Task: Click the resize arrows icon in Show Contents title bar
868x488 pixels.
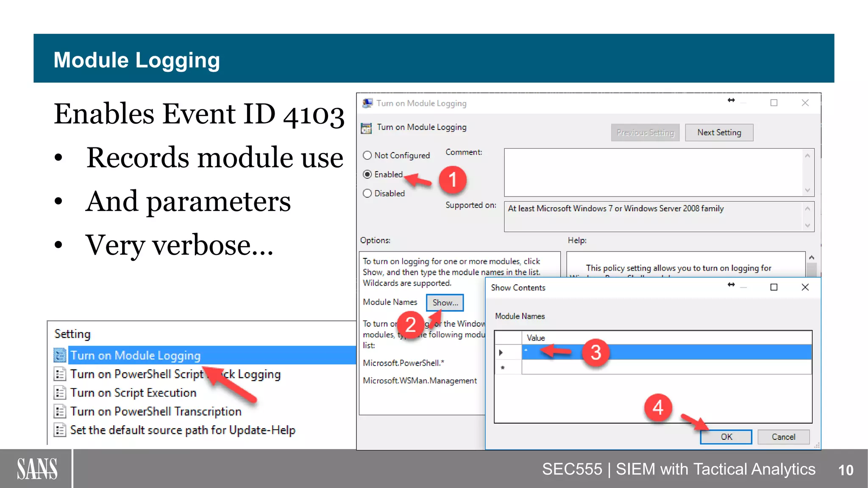Action: [731, 285]
